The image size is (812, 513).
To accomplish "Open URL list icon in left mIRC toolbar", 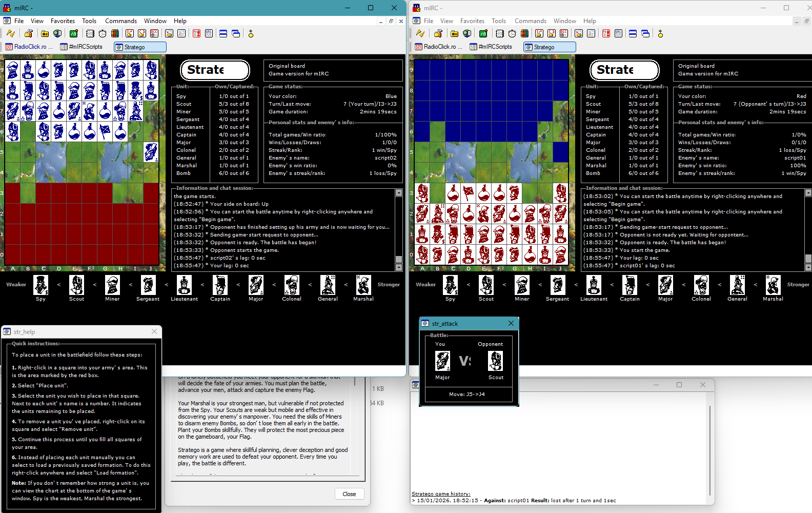I will point(209,33).
